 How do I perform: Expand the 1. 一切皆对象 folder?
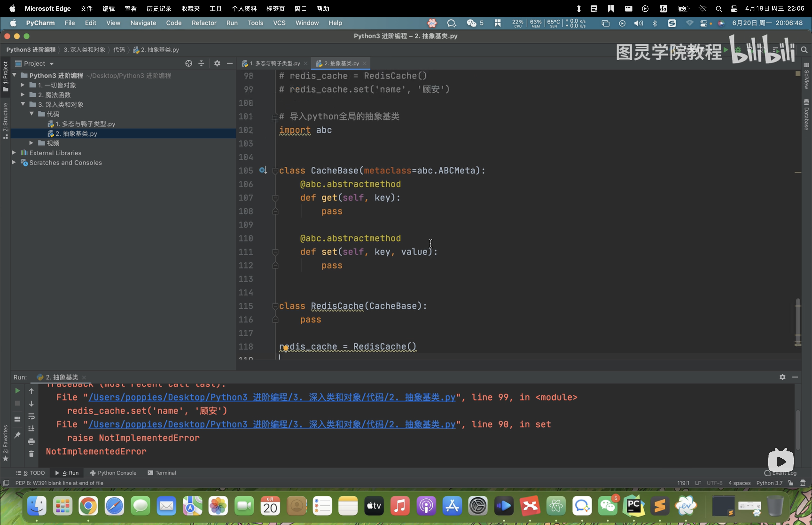pyautogui.click(x=23, y=85)
